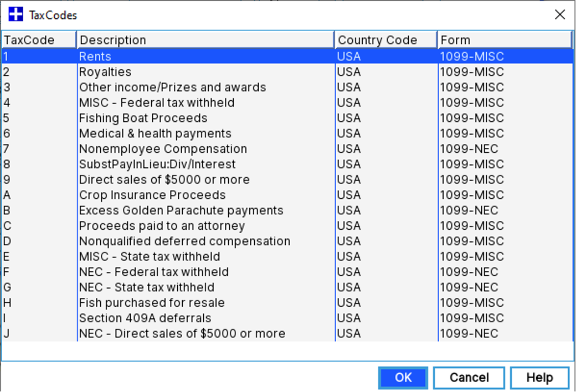Select tax code E MISC State tax withheld
The height and width of the screenshot is (392, 576).
[166, 256]
